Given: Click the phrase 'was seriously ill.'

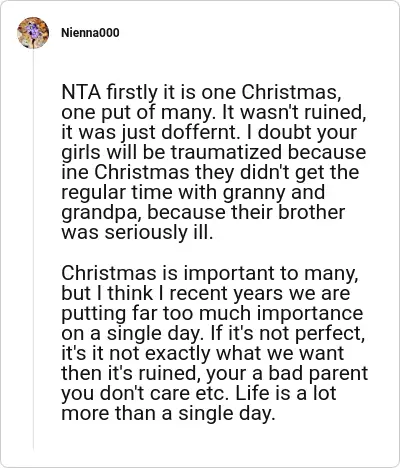Looking at the screenshot, I should (x=137, y=233).
